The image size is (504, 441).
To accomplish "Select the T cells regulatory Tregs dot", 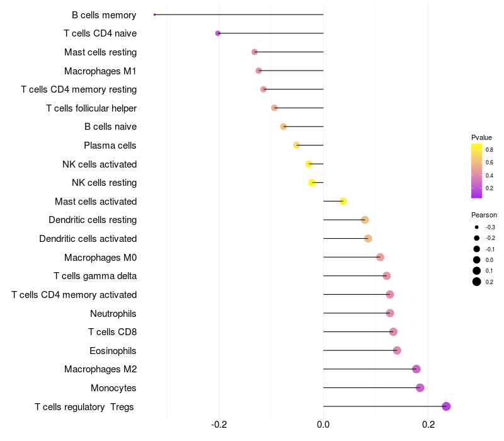I will (446, 406).
